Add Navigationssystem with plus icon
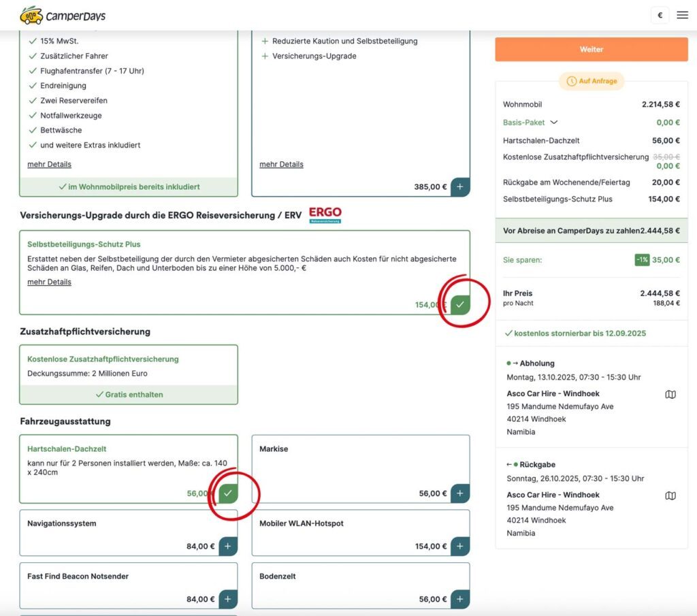697x616 pixels. point(228,546)
